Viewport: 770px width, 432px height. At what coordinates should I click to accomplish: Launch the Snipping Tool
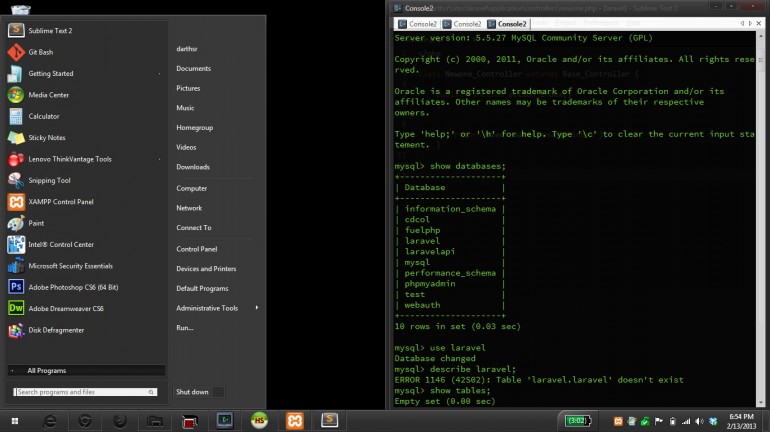pos(86,180)
